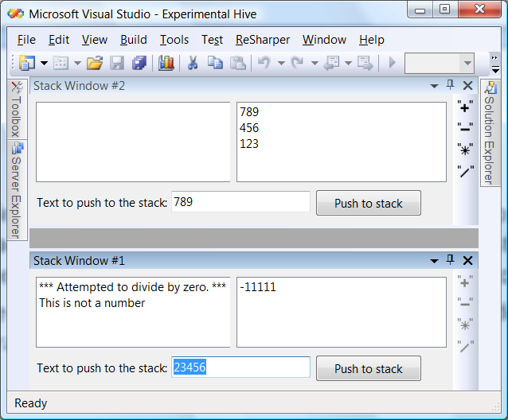Viewport: 508px width, 420px height.
Task: Open the New Project dropdown arrow
Action: click(x=44, y=63)
